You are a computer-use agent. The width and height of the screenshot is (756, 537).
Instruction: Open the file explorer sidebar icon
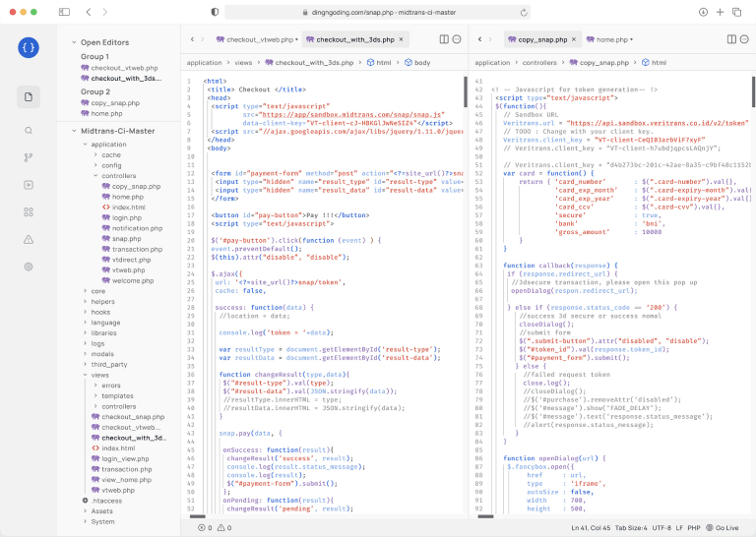click(x=29, y=96)
